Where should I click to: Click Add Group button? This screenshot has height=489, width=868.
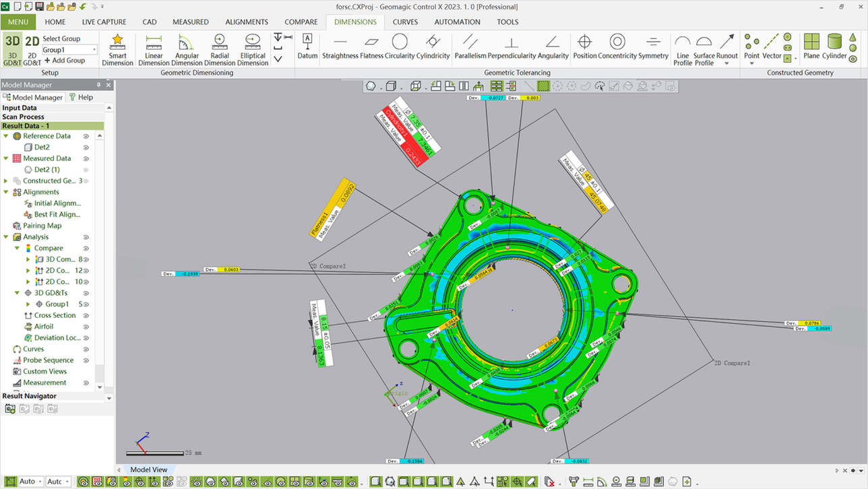click(64, 61)
